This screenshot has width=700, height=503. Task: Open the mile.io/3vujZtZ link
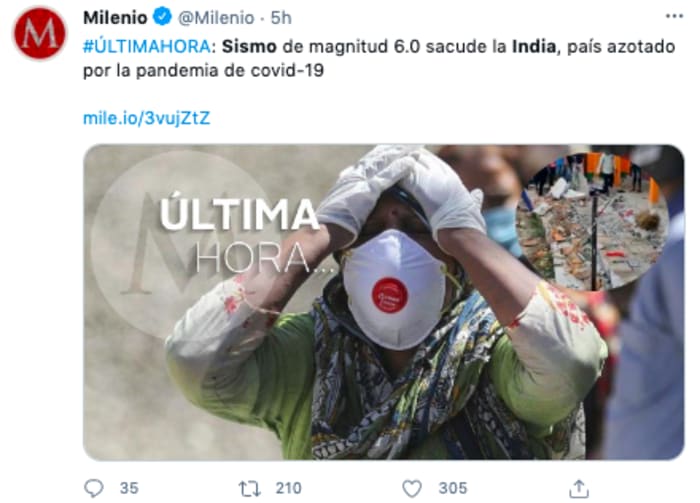point(146,118)
